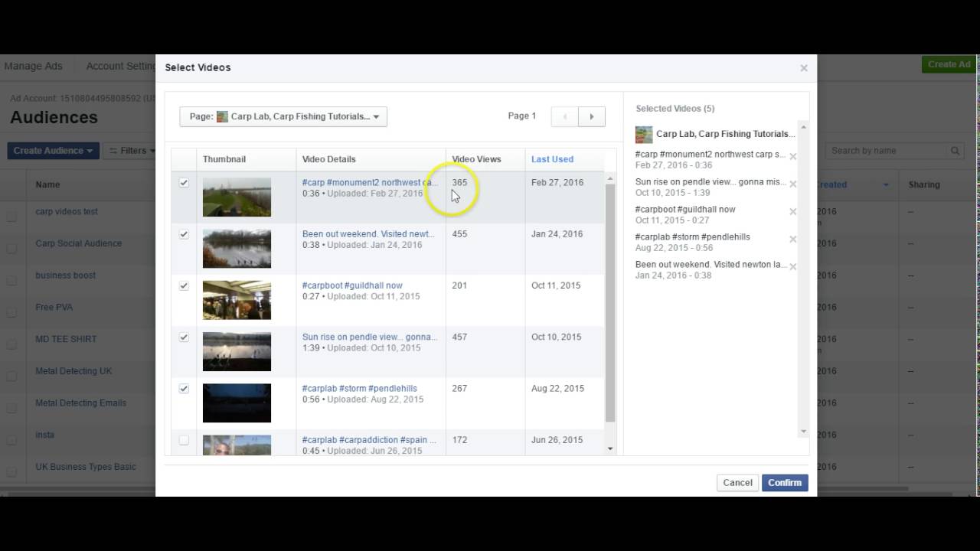Click the Selected Videos panel scroll down arrow
This screenshot has height=551, width=980.
pyautogui.click(x=803, y=432)
